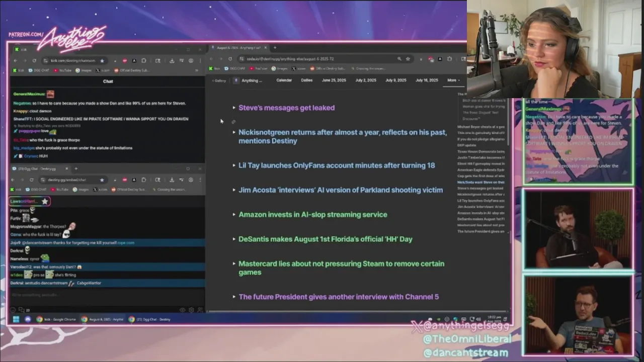Open Calendar page tab in Coda
Viewport: 644px width, 362px height.
284,80
